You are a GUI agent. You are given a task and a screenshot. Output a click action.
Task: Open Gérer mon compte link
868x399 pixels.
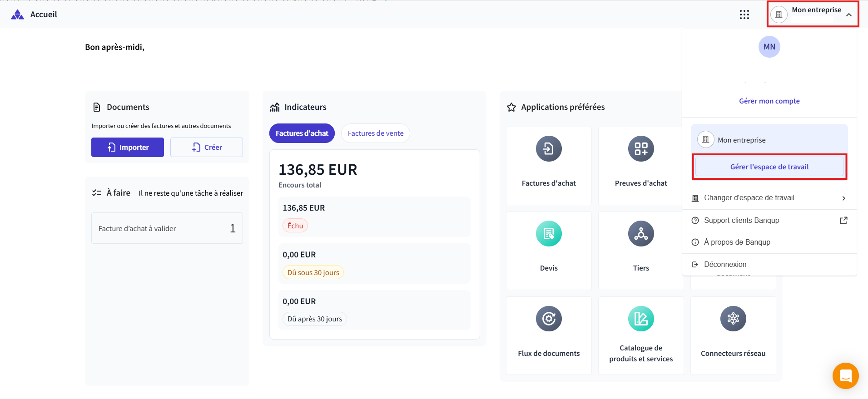(769, 101)
